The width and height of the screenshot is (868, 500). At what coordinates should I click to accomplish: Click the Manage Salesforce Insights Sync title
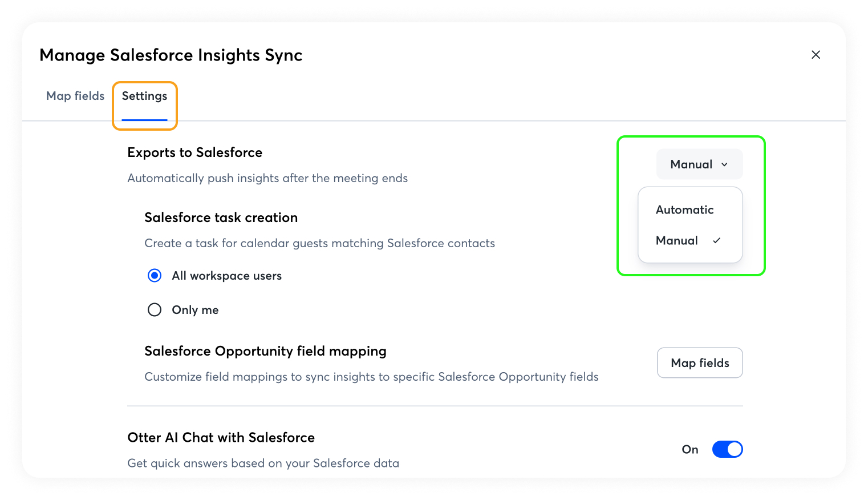[x=171, y=55]
